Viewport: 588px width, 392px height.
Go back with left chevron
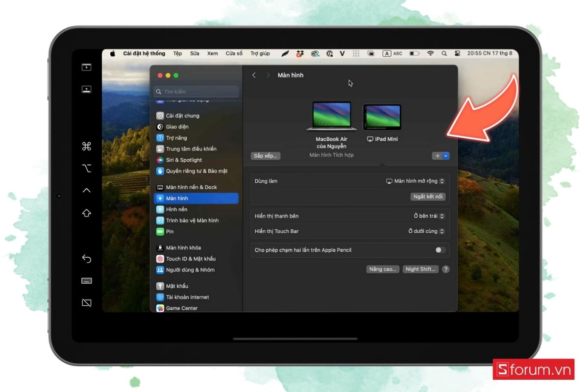[254, 75]
